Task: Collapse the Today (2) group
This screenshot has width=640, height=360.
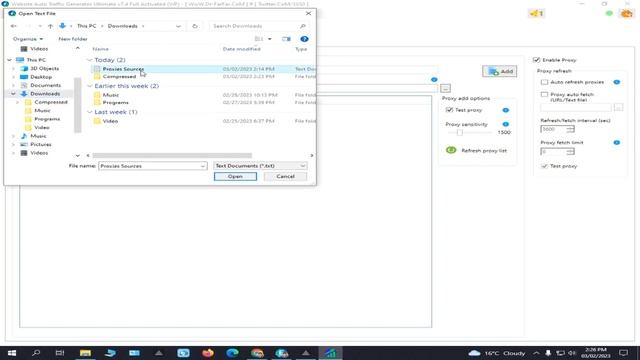Action: click(90, 60)
